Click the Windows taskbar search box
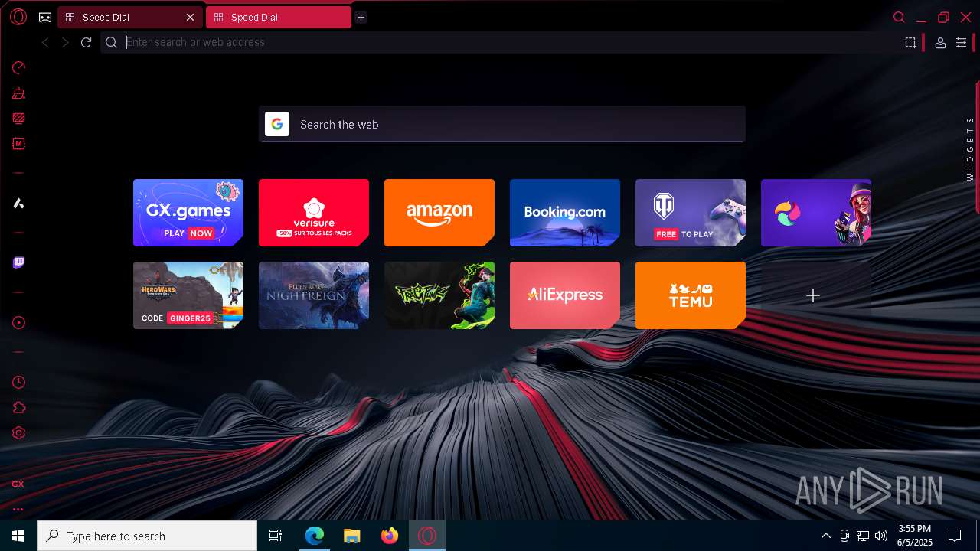Viewport: 980px width, 551px height. point(147,536)
